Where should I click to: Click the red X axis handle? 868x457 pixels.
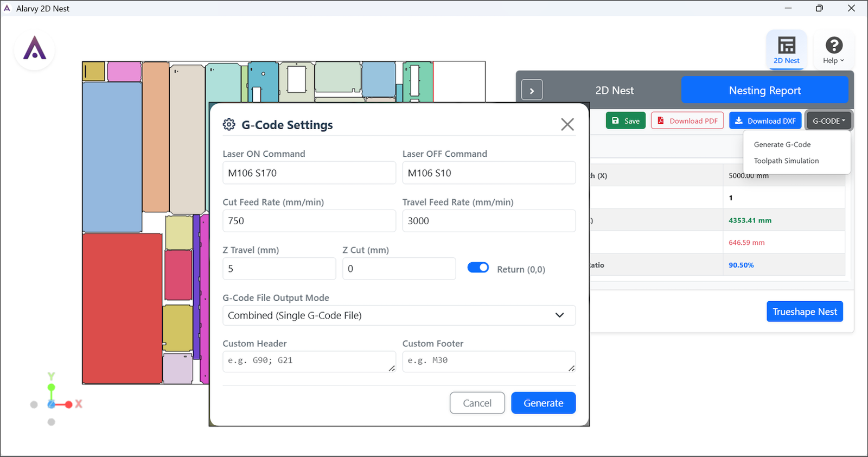tap(69, 404)
